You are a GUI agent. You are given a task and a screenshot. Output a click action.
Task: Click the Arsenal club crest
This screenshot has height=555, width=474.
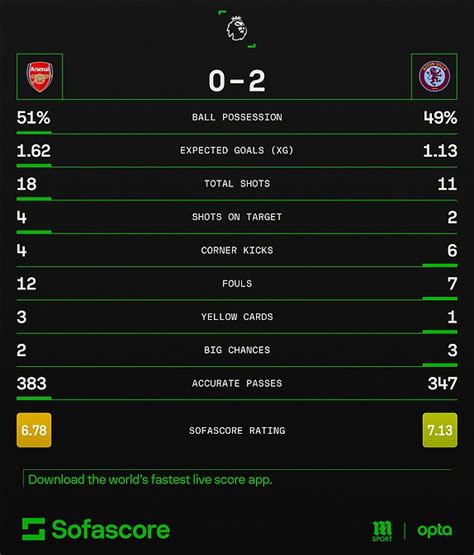point(40,77)
